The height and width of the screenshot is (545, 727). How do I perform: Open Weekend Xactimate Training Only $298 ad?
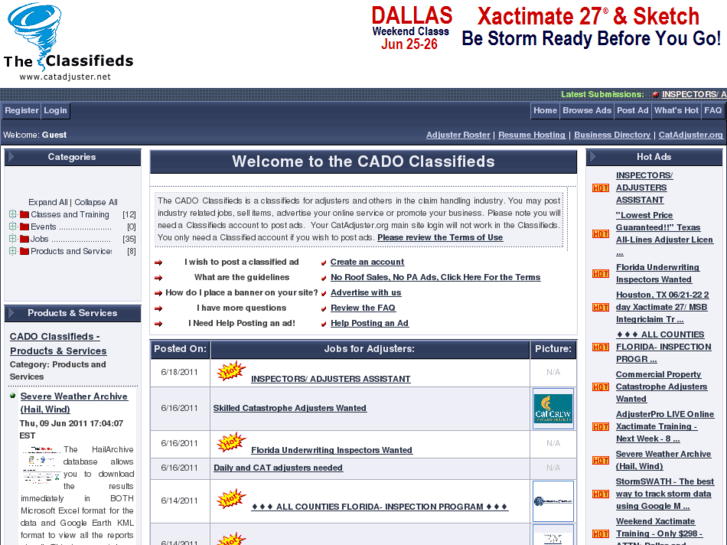click(659, 531)
